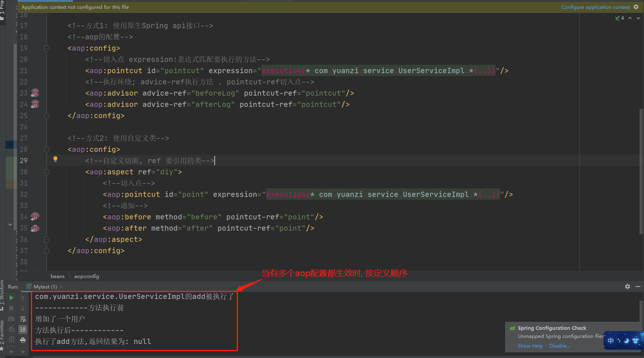The image size is (644, 358).
Task: Click the aop:config breadcrumb
Action: pos(86,276)
